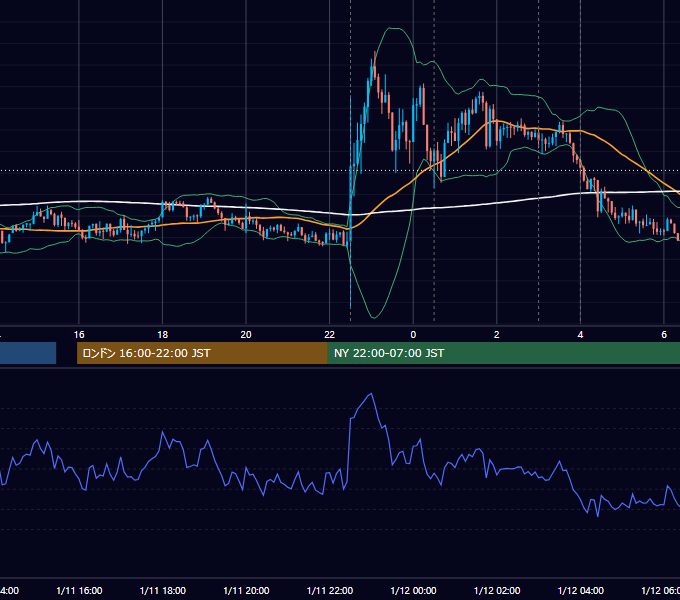Click the highest peak of the blue oscillator line
680x600 pixels.
point(371,394)
